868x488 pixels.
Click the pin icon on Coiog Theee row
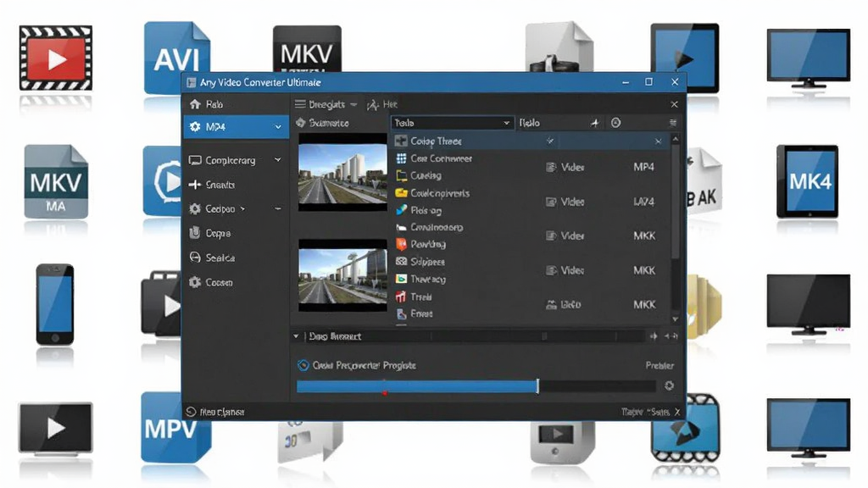pos(549,141)
